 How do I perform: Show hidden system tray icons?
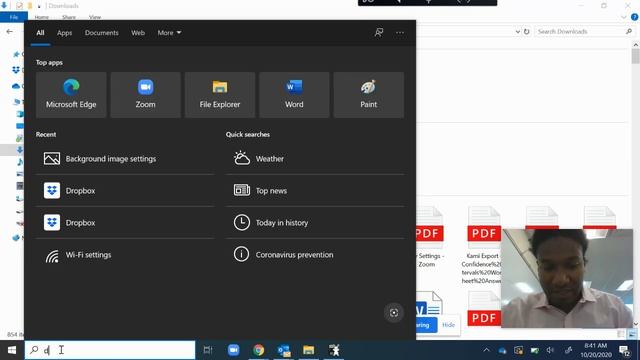point(487,350)
